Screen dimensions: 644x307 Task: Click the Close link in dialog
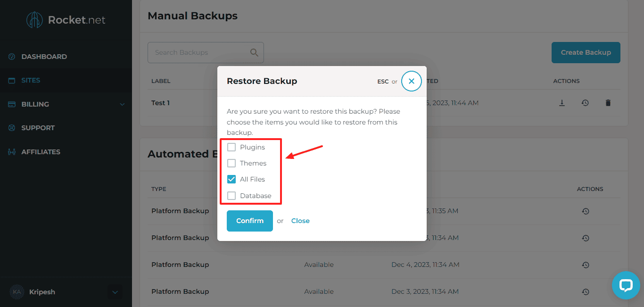300,221
